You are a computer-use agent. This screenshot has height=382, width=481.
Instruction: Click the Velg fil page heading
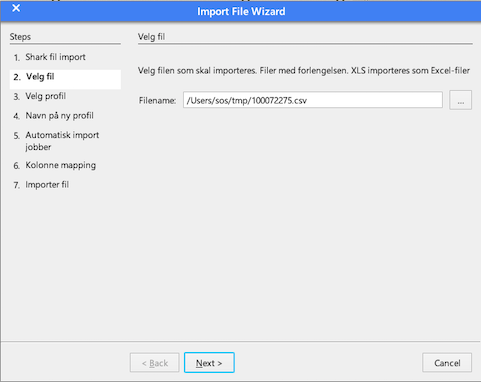point(152,37)
